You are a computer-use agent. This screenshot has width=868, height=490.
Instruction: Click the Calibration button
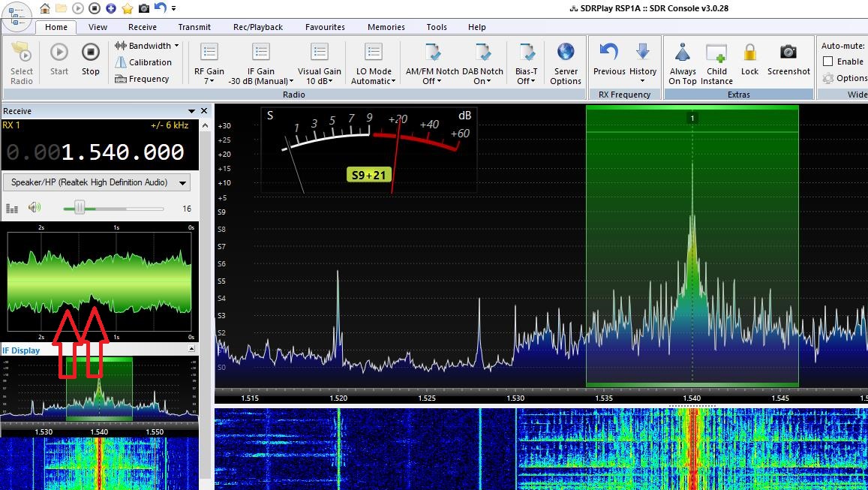[149, 62]
